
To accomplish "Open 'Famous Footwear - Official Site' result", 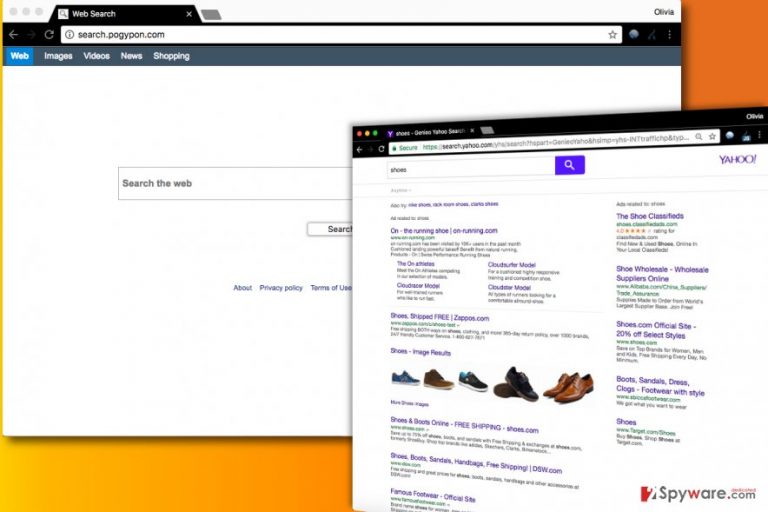I will point(433,495).
